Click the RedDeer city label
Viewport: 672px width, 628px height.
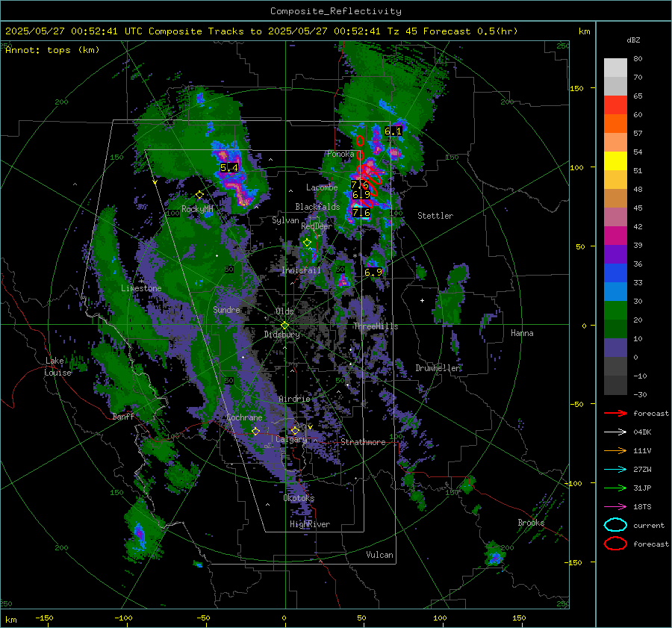coord(317,226)
